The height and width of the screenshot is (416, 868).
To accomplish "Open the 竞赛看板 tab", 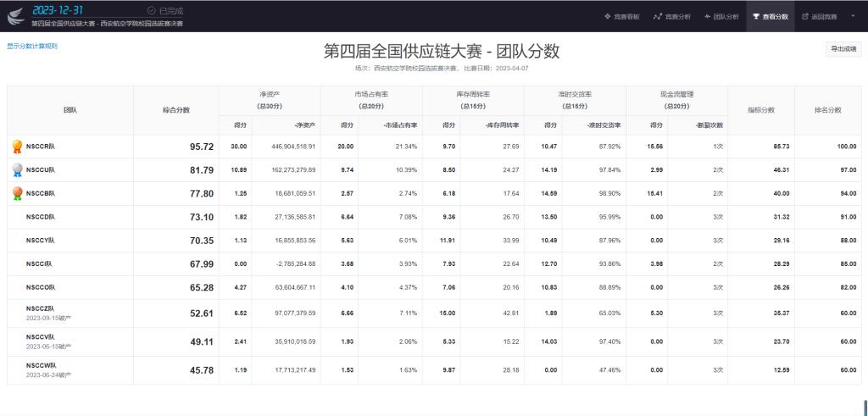I will [621, 16].
